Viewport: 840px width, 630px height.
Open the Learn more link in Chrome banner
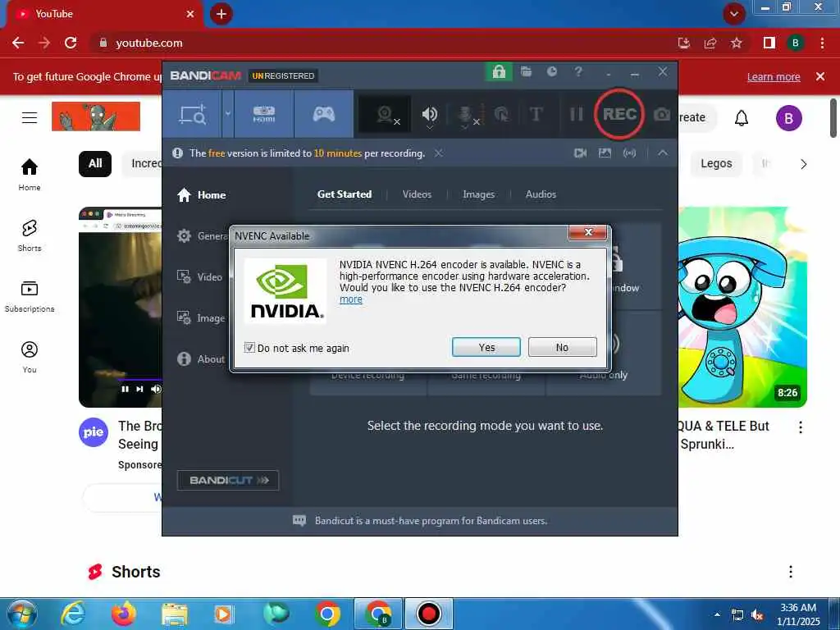[x=774, y=76]
